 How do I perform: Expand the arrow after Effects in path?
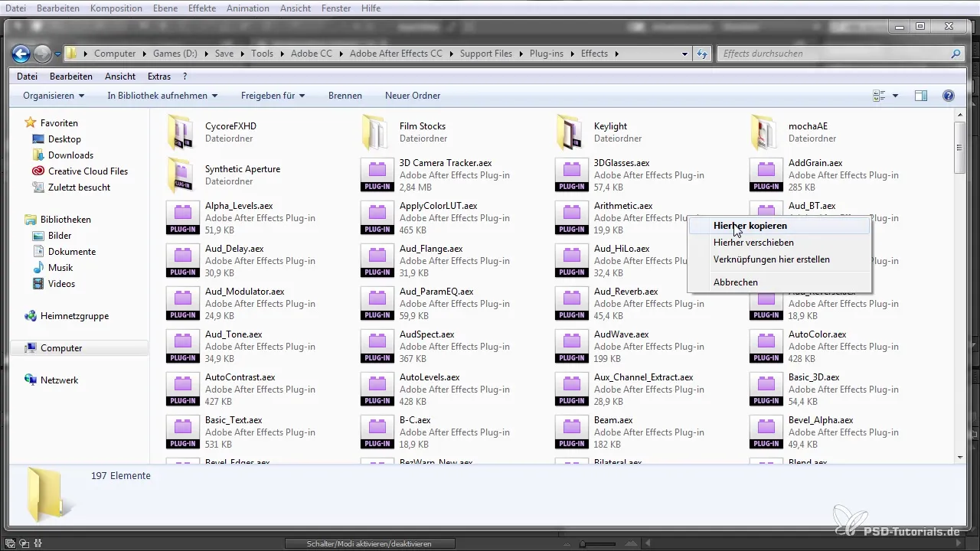pyautogui.click(x=617, y=54)
